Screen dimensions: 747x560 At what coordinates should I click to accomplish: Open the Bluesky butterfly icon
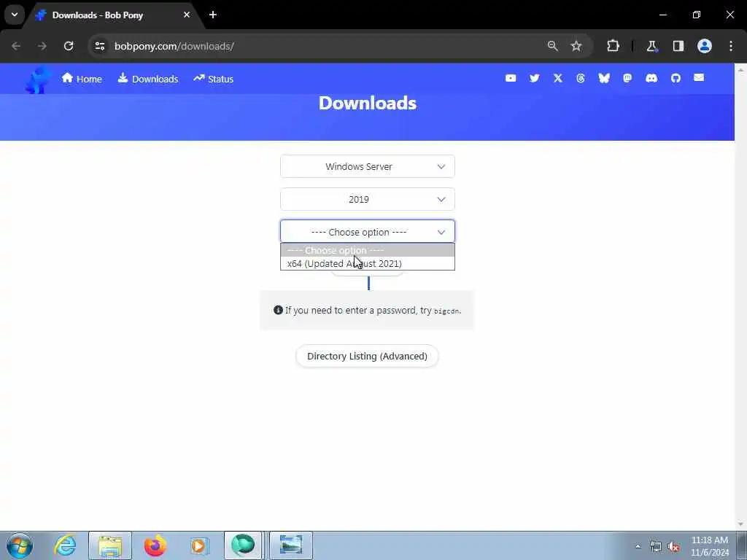coord(604,78)
